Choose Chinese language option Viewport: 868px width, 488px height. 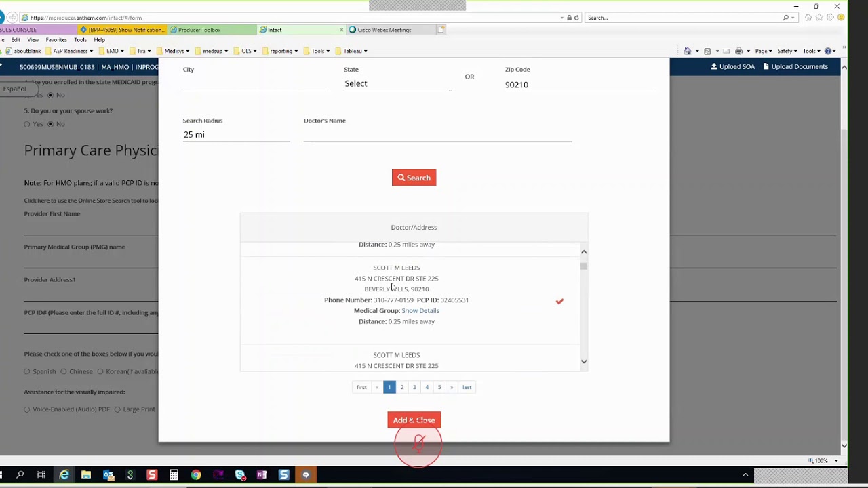coord(63,371)
